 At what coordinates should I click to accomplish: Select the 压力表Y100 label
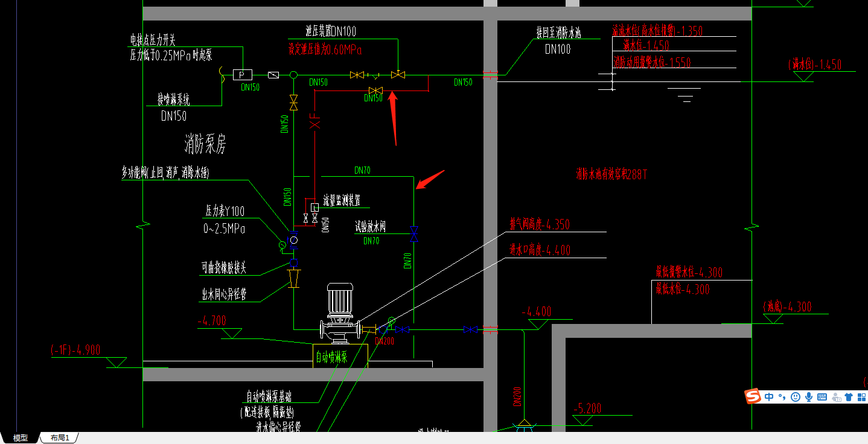click(x=225, y=212)
